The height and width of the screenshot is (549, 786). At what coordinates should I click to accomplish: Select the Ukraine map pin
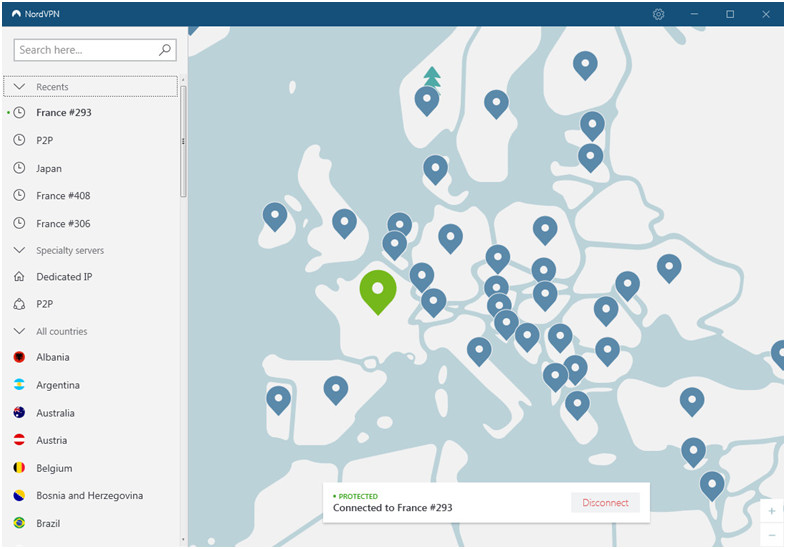coord(669,268)
